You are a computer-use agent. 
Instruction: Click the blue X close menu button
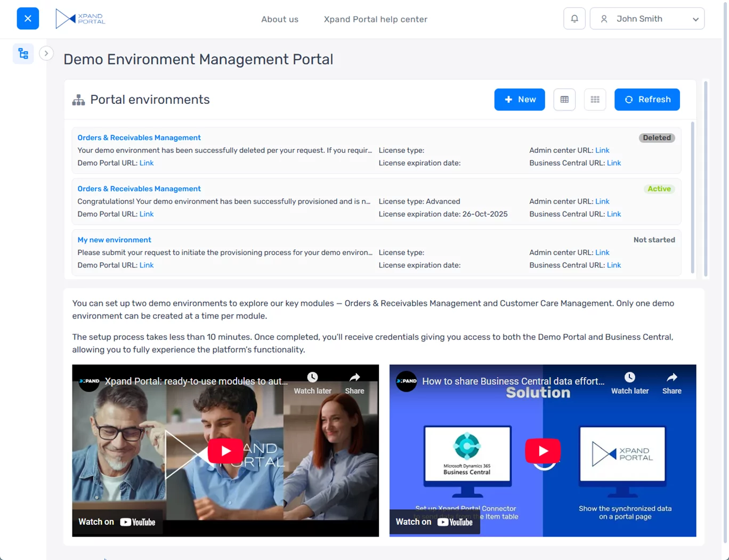point(28,19)
